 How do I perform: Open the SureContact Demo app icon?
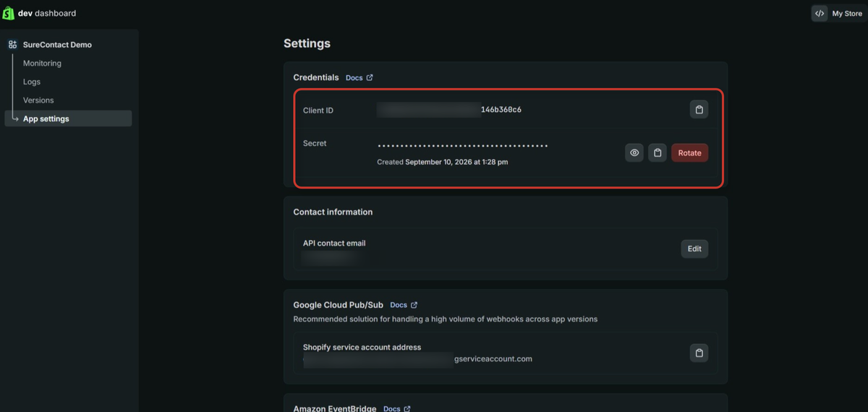pos(12,45)
